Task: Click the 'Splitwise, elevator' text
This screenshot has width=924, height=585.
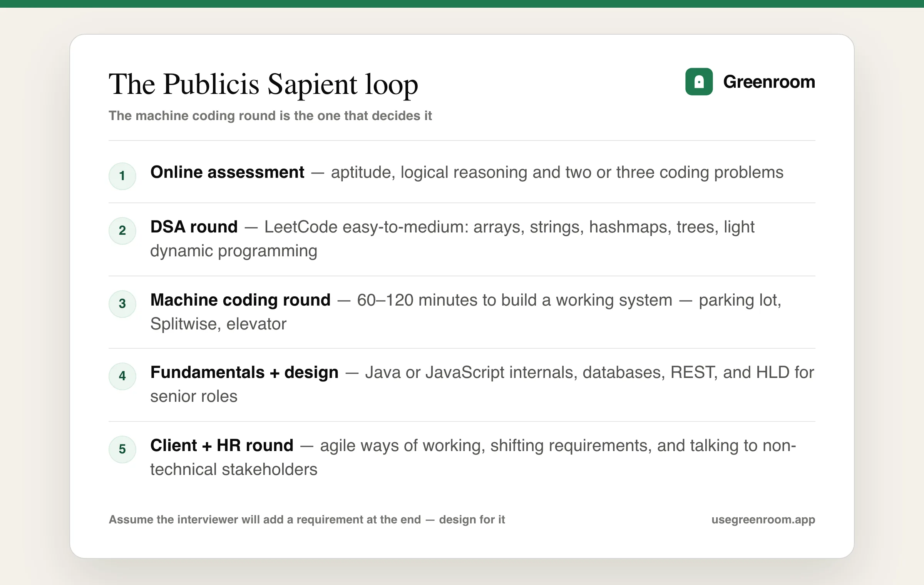Action: point(218,324)
